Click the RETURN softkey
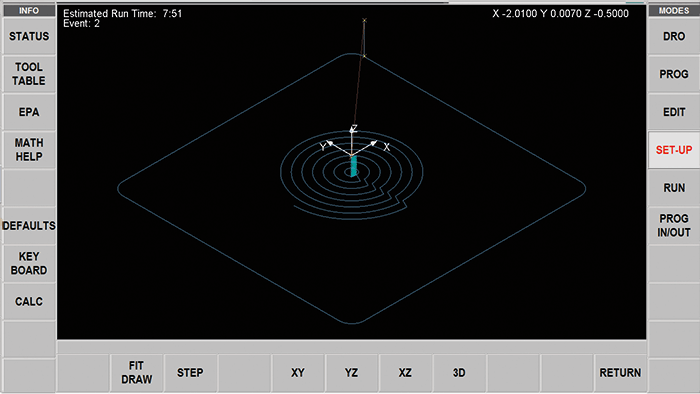This screenshot has height=394, width=700. 620,373
